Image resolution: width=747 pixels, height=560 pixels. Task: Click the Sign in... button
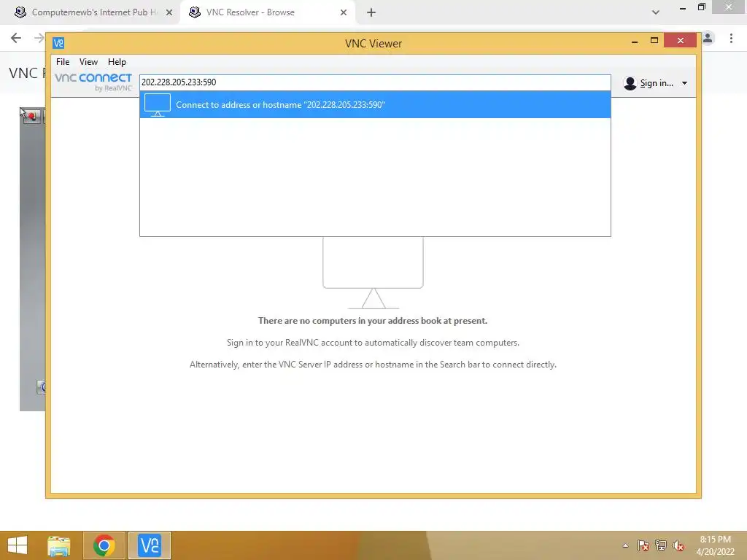click(656, 83)
